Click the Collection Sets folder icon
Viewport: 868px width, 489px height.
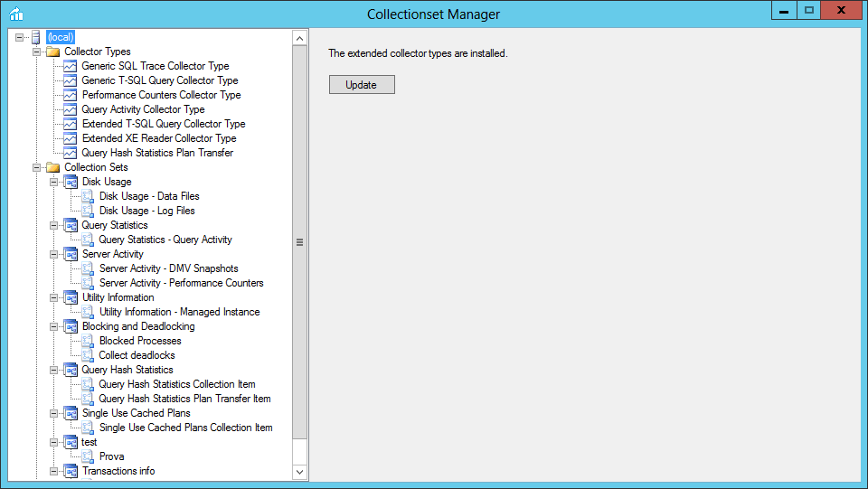coord(53,167)
